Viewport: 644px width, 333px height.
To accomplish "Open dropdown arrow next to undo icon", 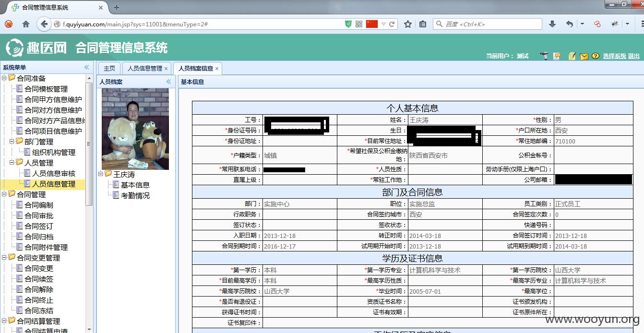I will pyautogui.click(x=582, y=24).
